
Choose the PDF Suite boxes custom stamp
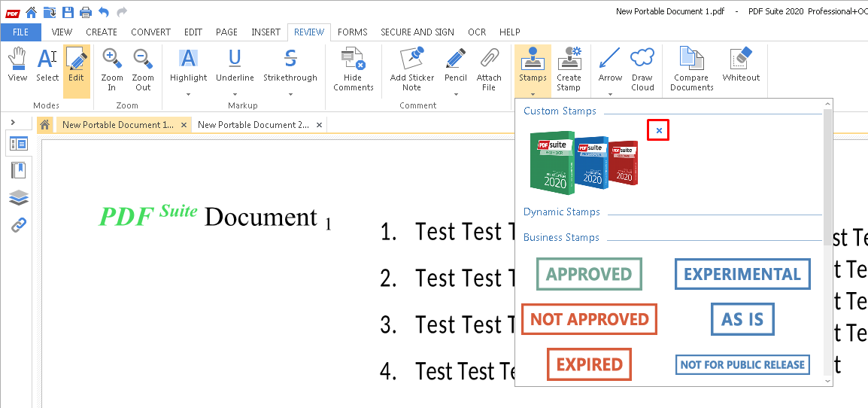(584, 163)
